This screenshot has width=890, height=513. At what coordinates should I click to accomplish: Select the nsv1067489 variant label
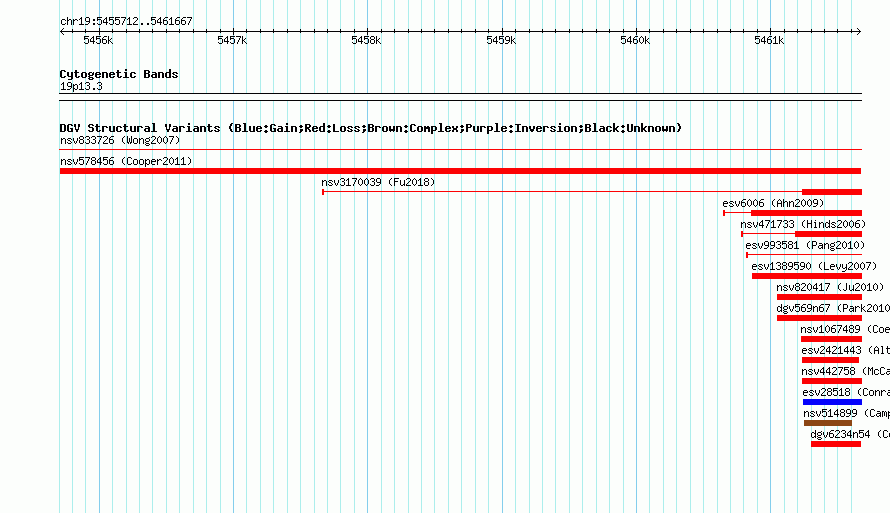[845, 329]
